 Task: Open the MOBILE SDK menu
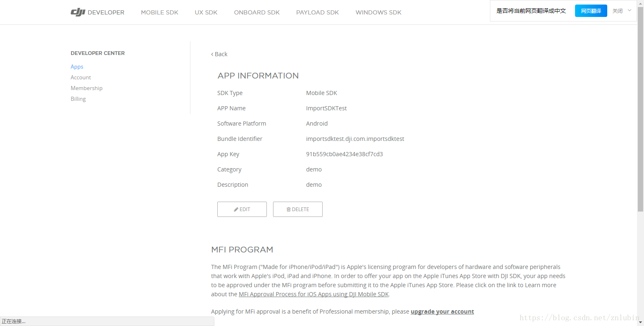[159, 12]
